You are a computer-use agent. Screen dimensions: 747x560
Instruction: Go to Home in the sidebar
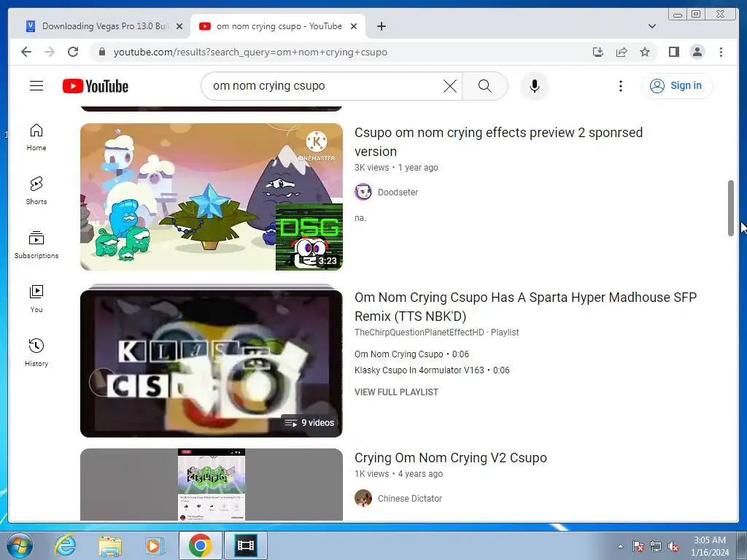[36, 137]
